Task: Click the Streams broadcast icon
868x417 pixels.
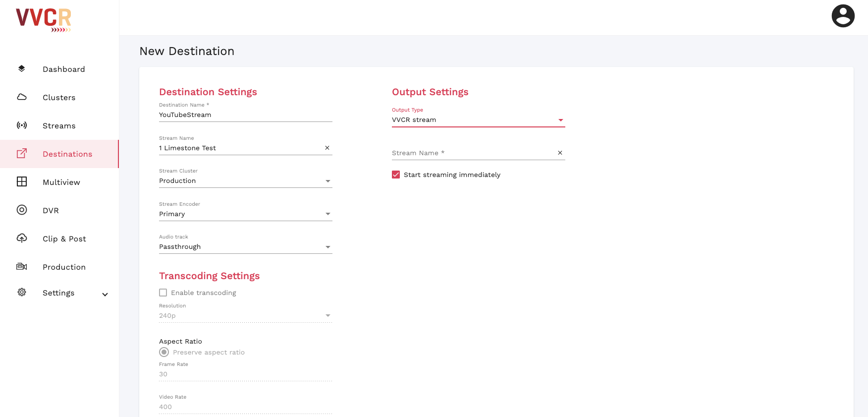Action: tap(22, 125)
